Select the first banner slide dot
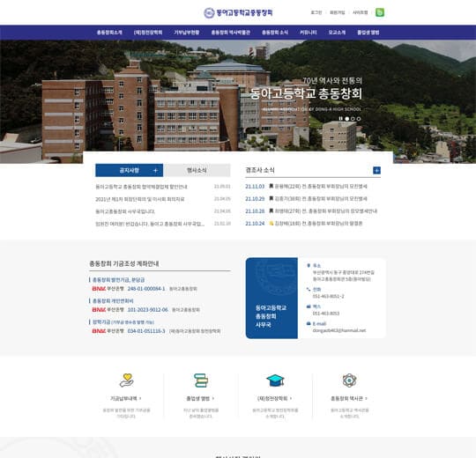The width and height of the screenshot is (476, 458). pyautogui.click(x=347, y=119)
